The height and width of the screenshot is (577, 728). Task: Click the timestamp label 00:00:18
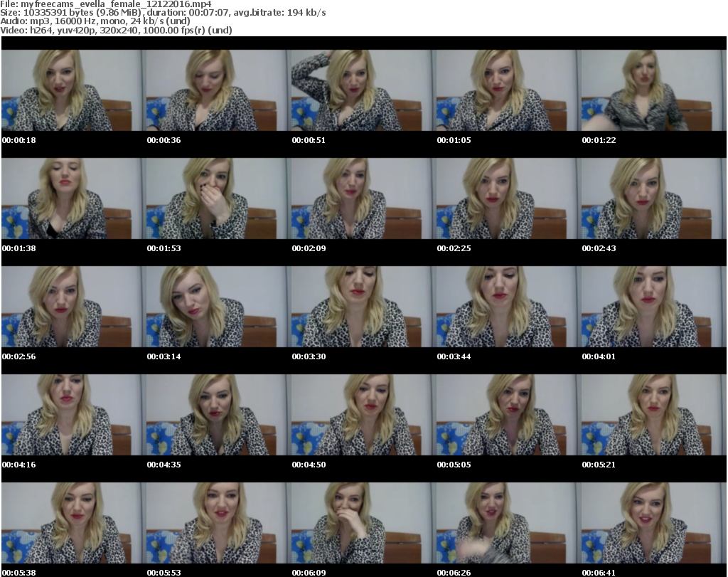tap(19, 140)
